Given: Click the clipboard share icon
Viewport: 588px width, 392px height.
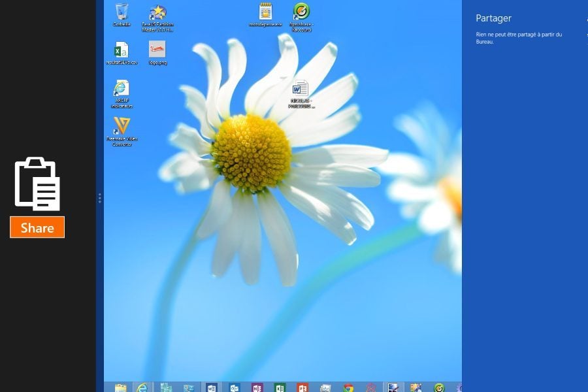Looking at the screenshot, I should 37,184.
